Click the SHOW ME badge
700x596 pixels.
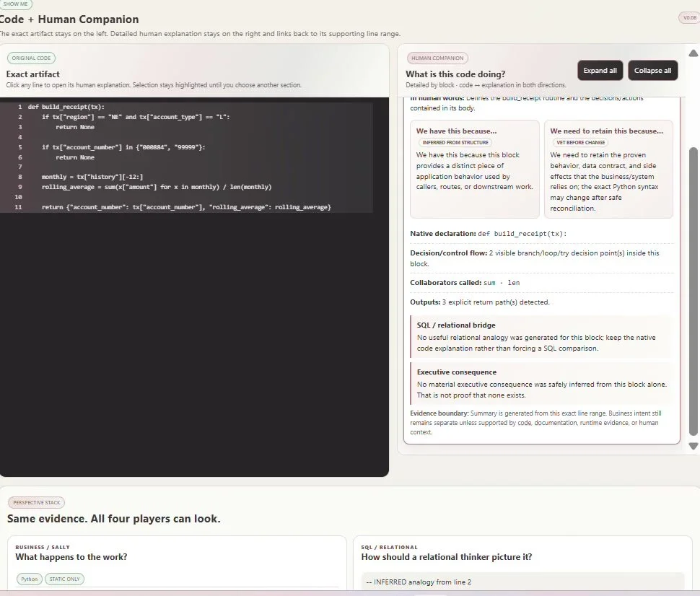click(x=15, y=4)
